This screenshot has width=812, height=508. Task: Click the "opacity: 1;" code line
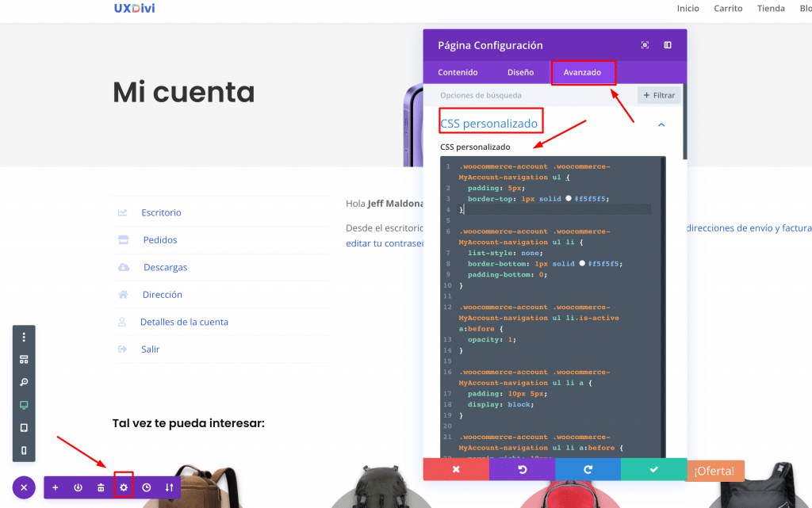coord(492,339)
